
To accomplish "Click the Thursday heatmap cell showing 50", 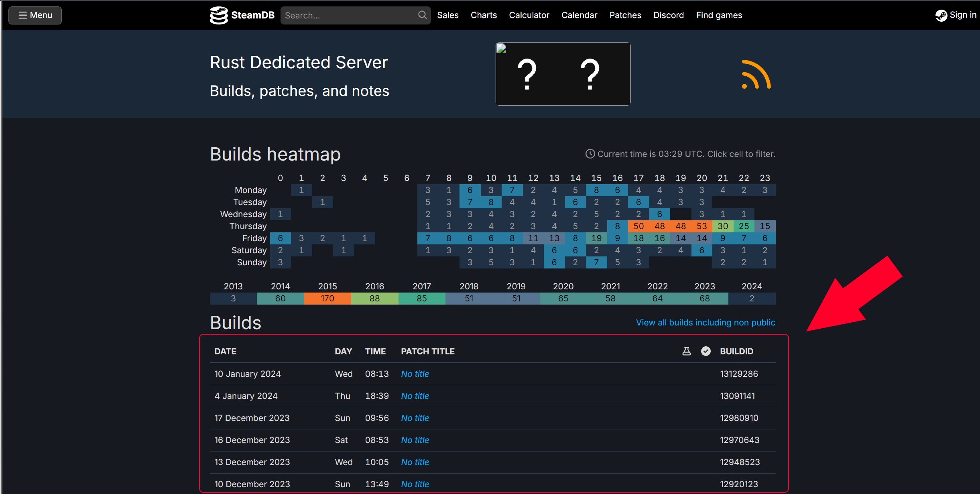I will point(638,226).
